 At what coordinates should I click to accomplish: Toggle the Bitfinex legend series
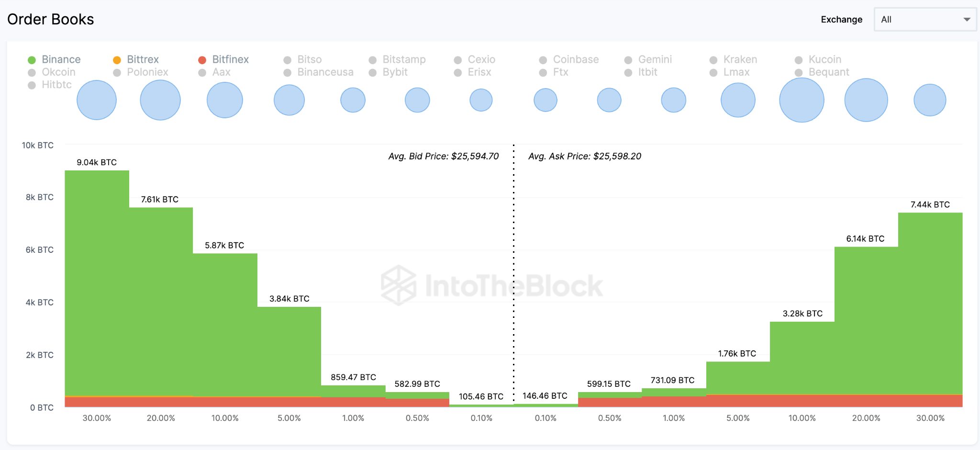(230, 59)
